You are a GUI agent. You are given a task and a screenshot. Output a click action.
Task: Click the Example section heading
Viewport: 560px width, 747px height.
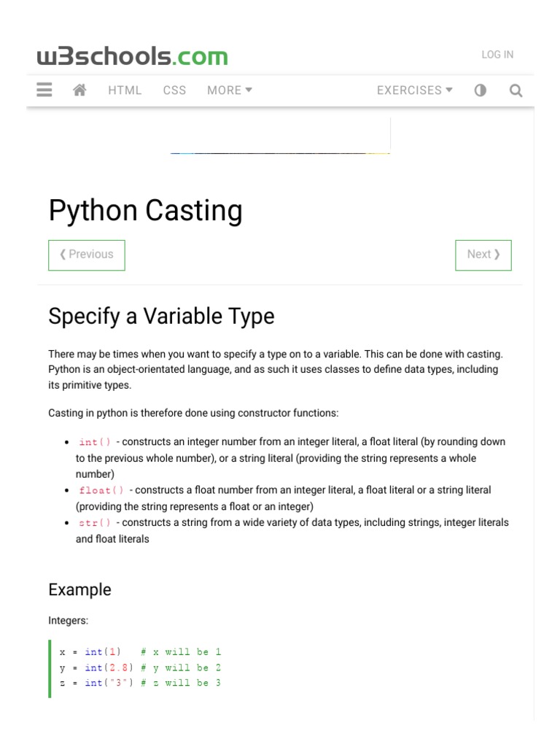79,590
